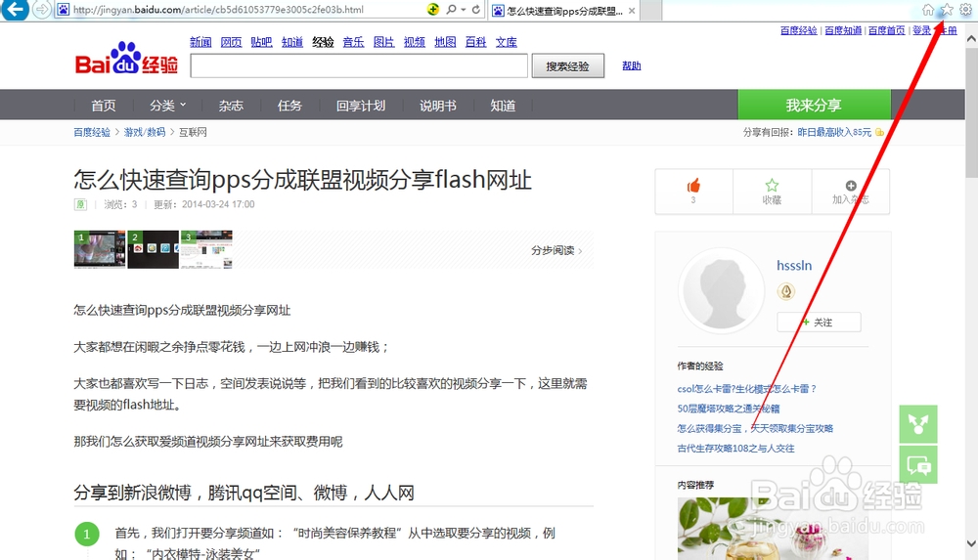Open 怎么获得集分宝 article link

click(755, 428)
